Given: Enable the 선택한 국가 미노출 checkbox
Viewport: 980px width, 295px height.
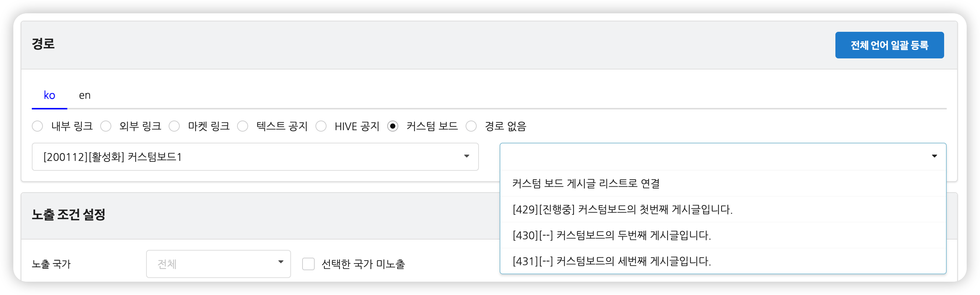Looking at the screenshot, I should coord(308,264).
